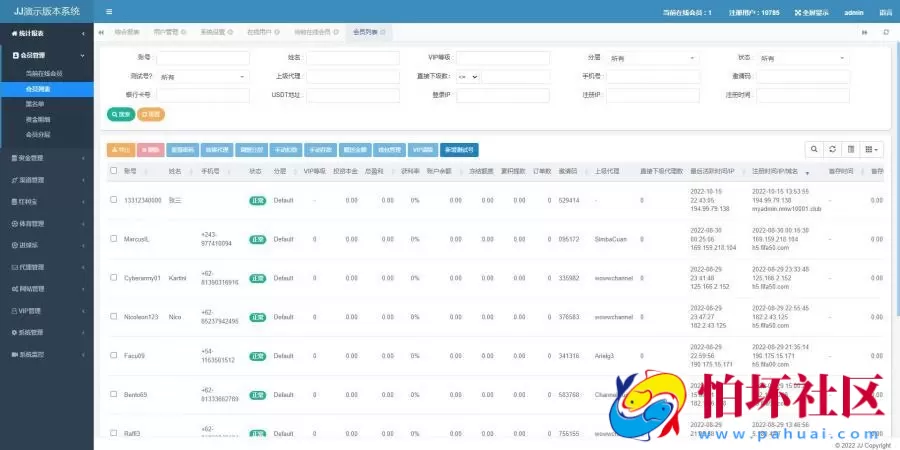Click the orange 重置 reset button
Viewport: 900px width, 450px height.
[150, 114]
